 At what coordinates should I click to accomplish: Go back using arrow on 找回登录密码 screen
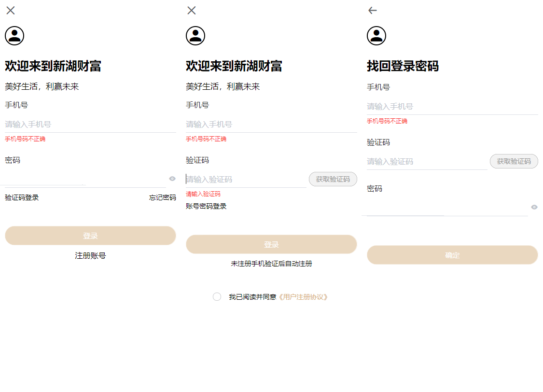(373, 11)
